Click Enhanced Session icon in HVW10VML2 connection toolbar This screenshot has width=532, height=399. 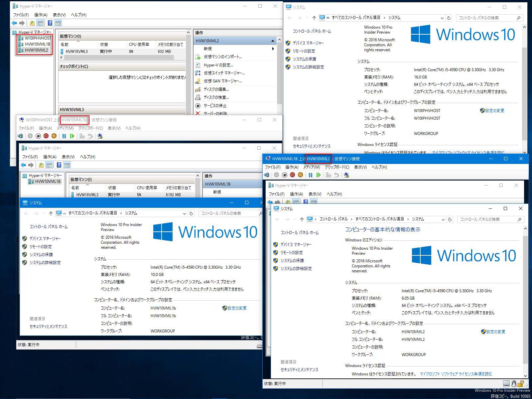[346, 175]
